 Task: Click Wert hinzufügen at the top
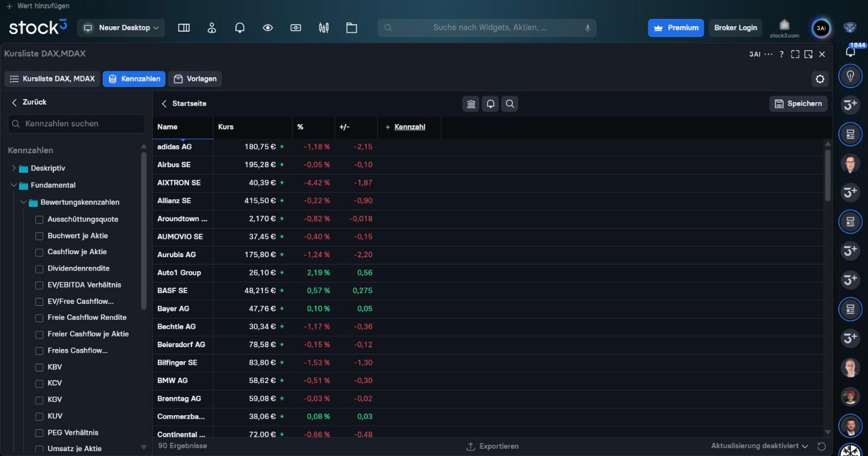pos(38,6)
